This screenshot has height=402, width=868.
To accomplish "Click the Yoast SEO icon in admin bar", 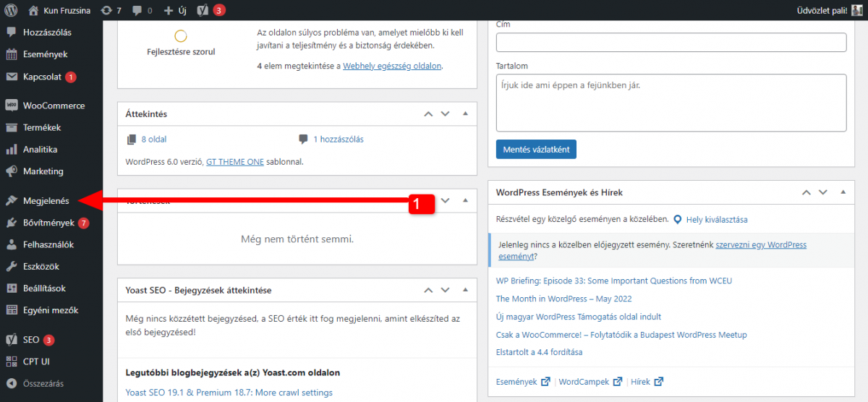I will 203,10.
